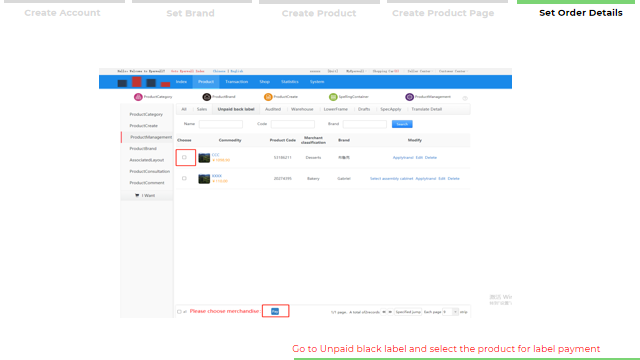Screen dimensions: 640x360
Task: Switch to the Warehouse tab
Action: 302,109
